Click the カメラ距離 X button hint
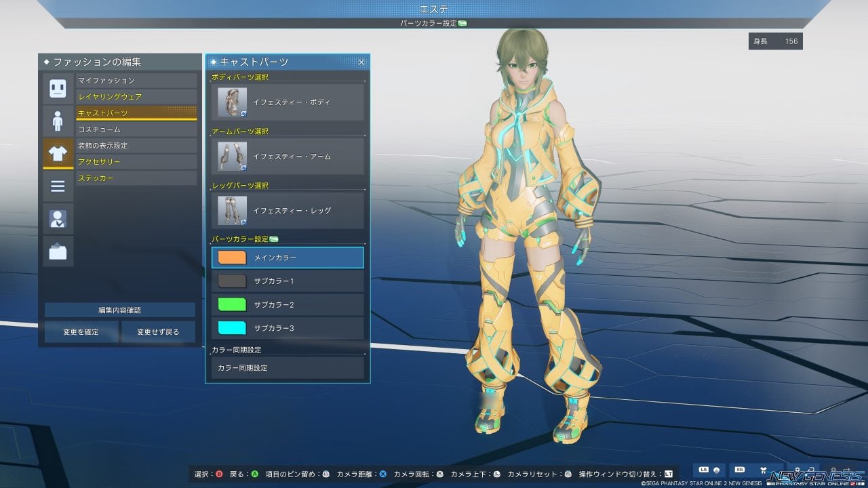Image resolution: width=868 pixels, height=488 pixels. tap(382, 474)
